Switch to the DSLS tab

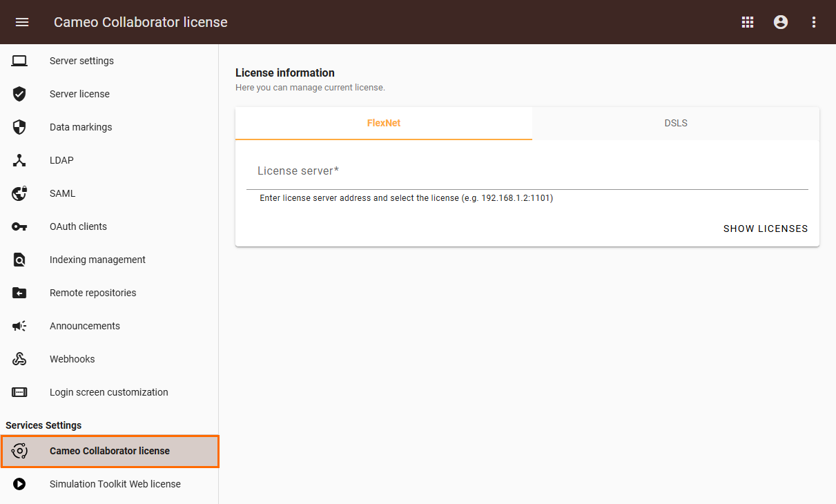click(x=676, y=124)
